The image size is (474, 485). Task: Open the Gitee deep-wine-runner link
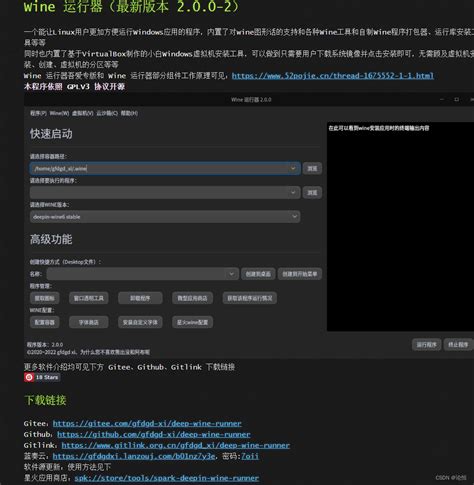pyautogui.click(x=147, y=423)
